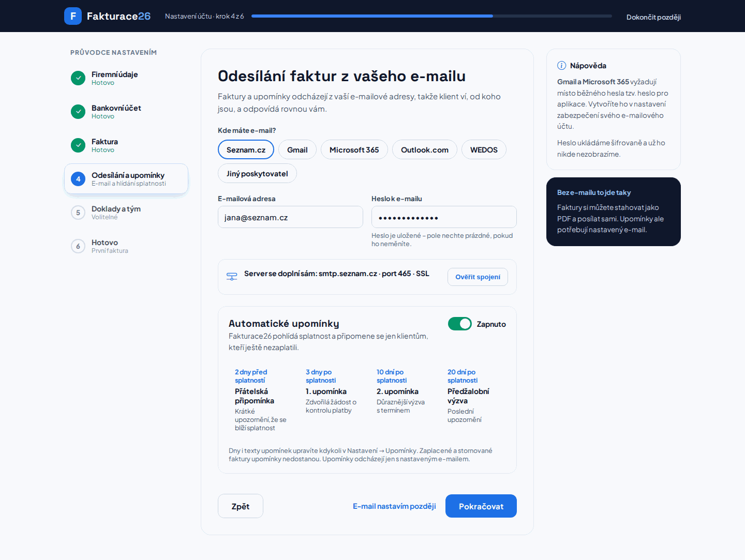745x560 pixels.
Task: Choose WEDOS as e-mail provider
Action: click(484, 150)
